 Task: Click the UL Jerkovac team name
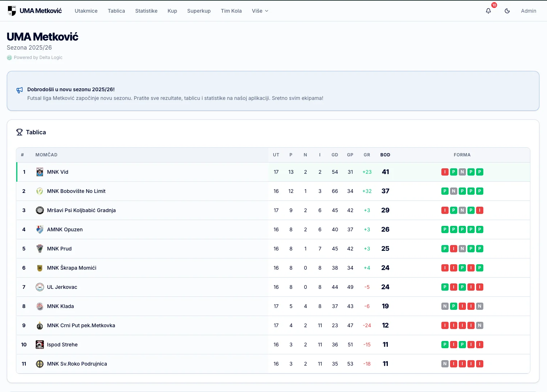[62, 287]
